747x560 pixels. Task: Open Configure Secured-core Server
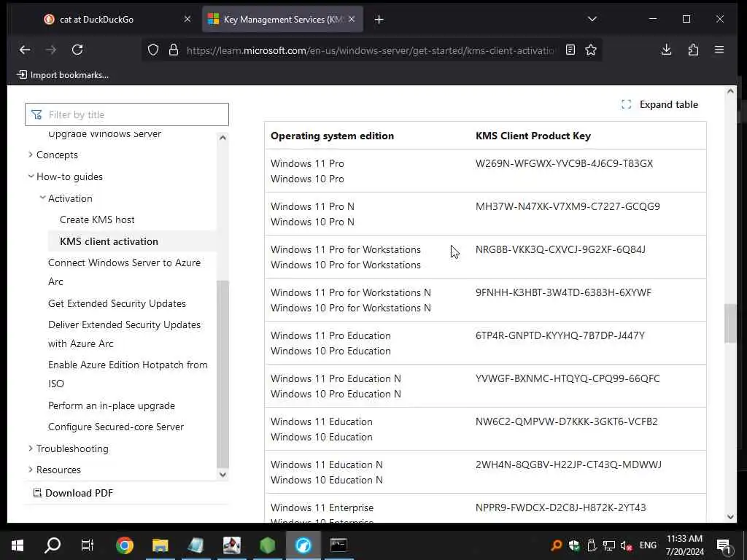coord(116,427)
